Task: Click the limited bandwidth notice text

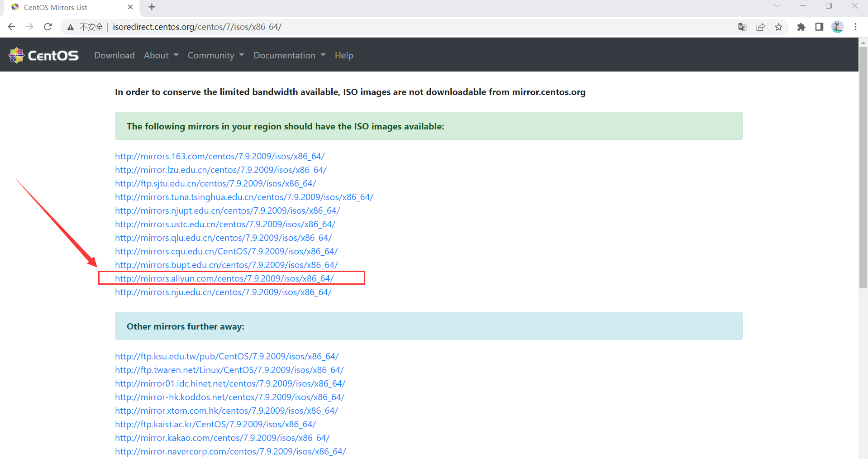Action: click(x=350, y=92)
